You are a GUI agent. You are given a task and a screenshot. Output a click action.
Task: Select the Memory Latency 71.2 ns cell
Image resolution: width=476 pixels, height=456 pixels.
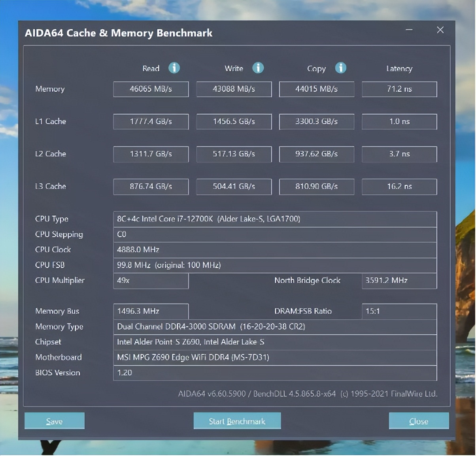click(399, 89)
